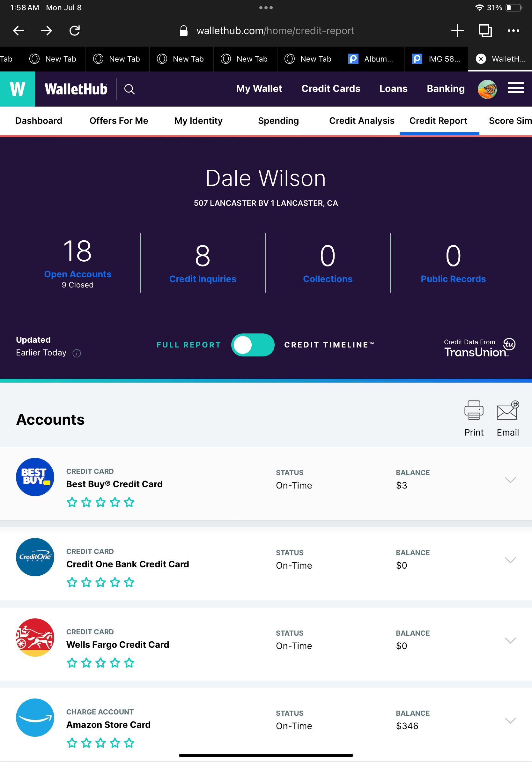Switch to the Album browser tab
Viewport: 532px width, 762px height.
(373, 59)
